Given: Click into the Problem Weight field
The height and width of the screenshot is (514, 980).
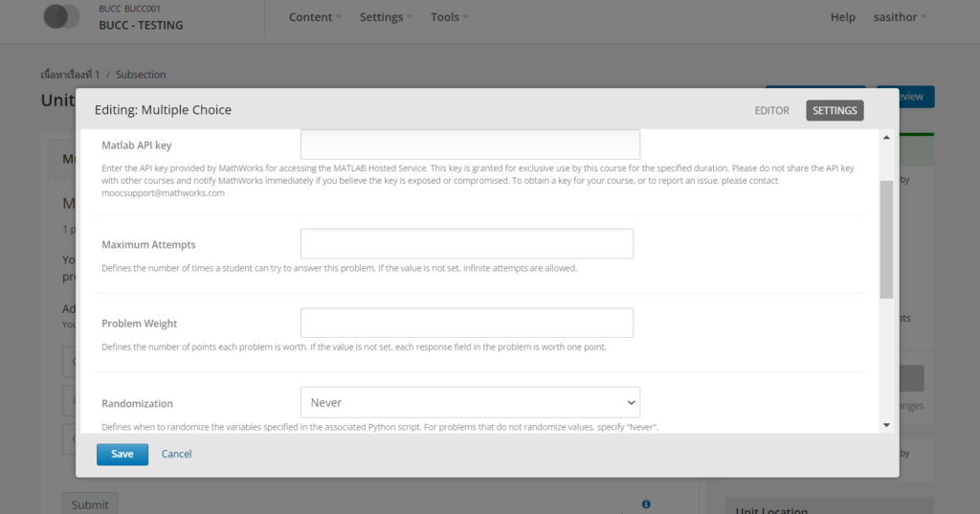Looking at the screenshot, I should coord(467,323).
